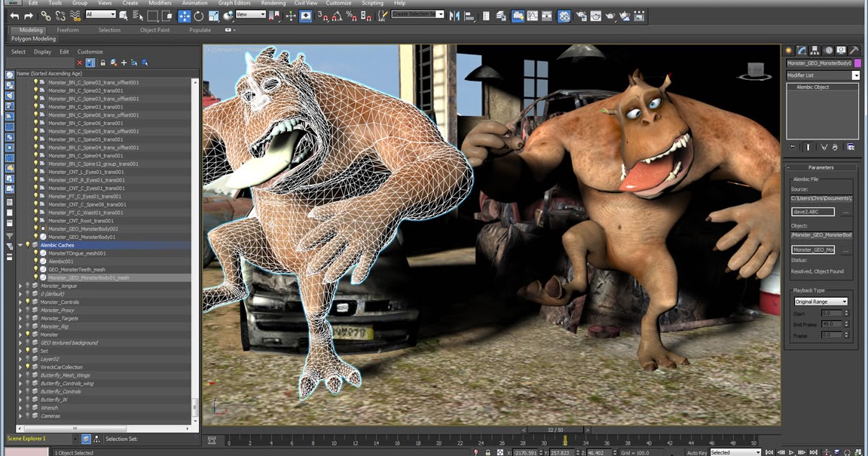
Task: Open the Rendered Frame Window icon
Action: (596, 16)
